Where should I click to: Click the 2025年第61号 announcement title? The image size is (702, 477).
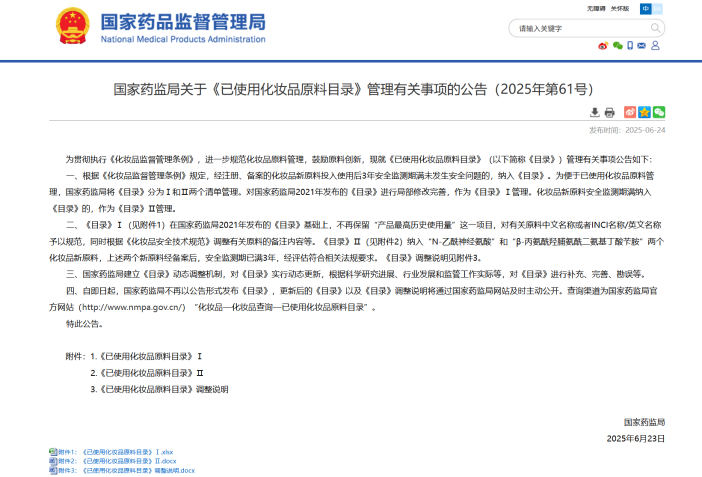[x=353, y=90]
